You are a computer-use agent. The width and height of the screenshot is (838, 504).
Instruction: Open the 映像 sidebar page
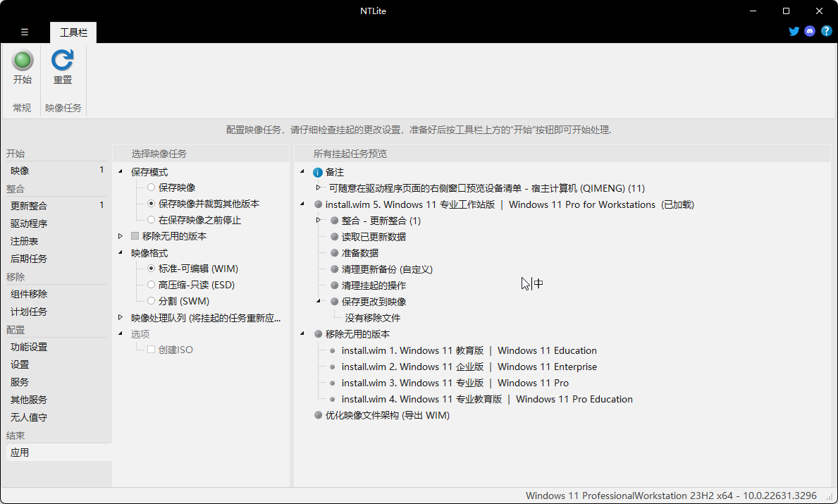click(x=56, y=171)
